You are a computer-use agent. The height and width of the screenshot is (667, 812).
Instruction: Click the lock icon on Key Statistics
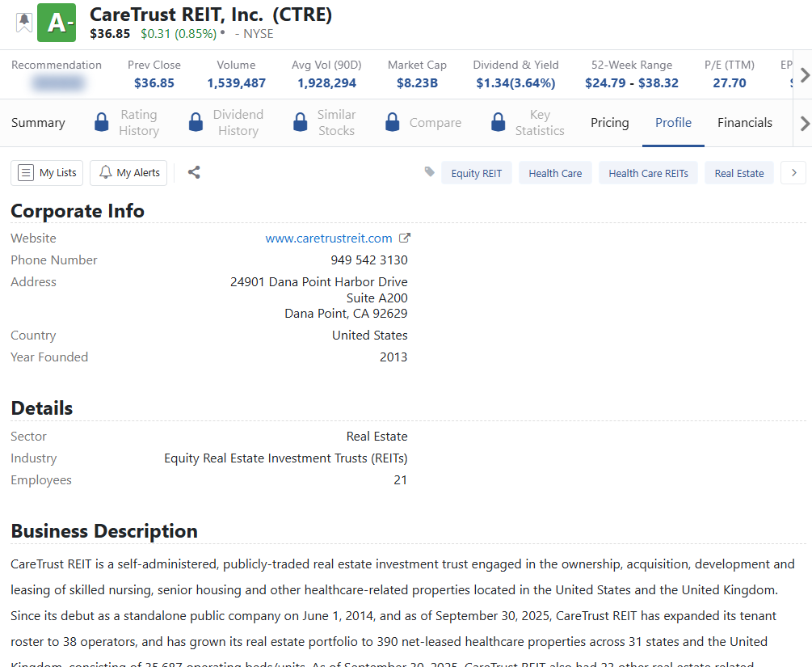(x=498, y=123)
